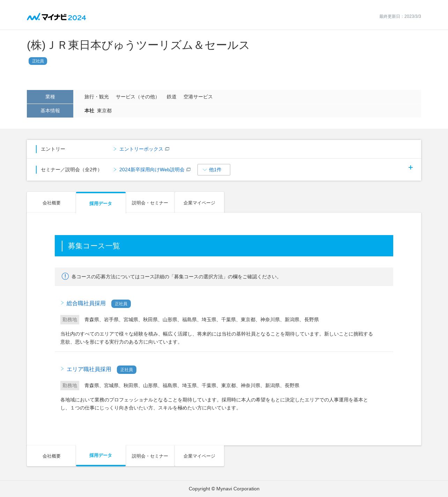Select bottom 採用データ tab

point(101,455)
